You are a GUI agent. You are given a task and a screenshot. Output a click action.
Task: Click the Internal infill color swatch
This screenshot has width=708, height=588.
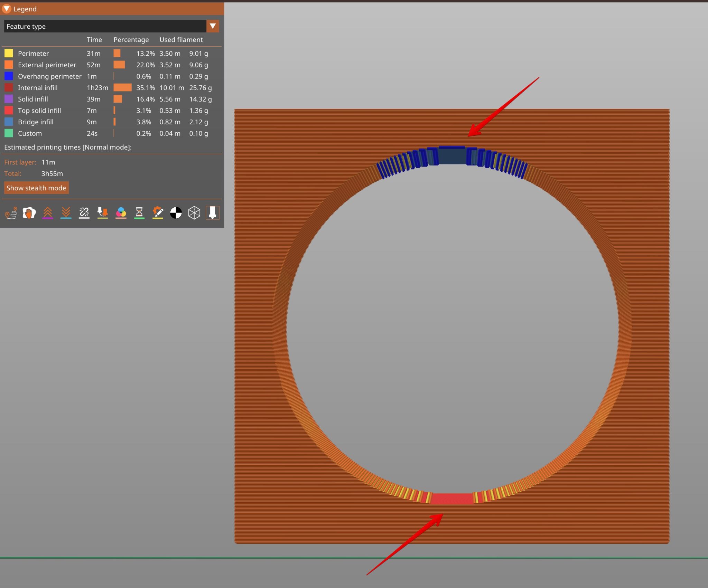click(9, 88)
